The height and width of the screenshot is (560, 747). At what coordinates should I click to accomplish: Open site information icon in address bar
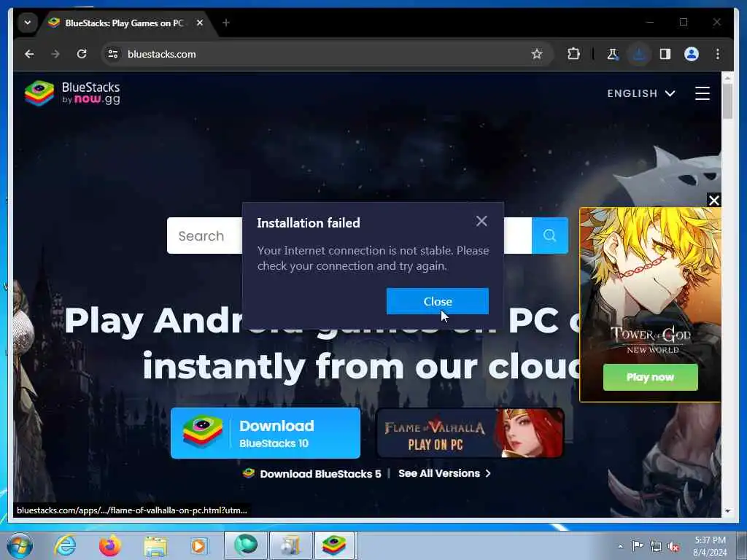tap(113, 54)
